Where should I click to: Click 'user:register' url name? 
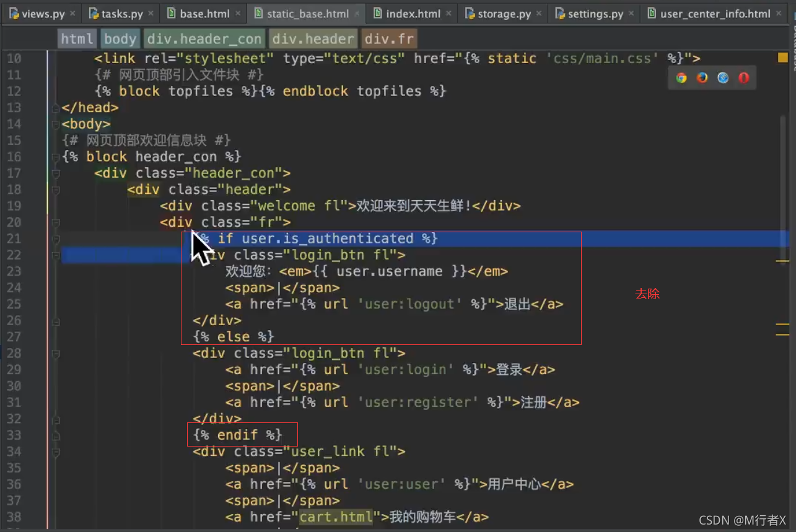coord(418,403)
